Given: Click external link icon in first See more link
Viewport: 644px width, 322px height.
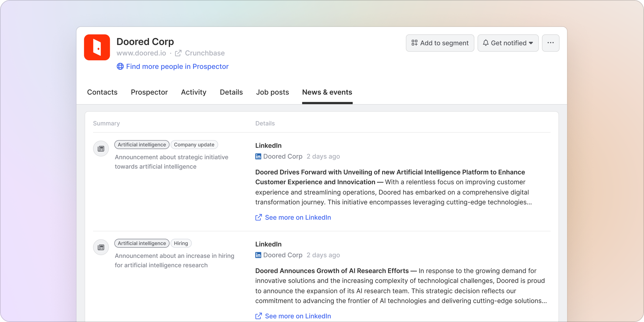Looking at the screenshot, I should 258,217.
